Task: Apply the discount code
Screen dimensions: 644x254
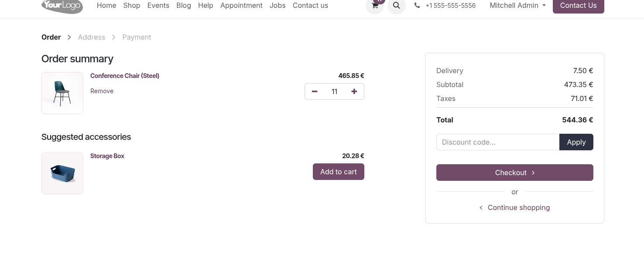Action: [576, 142]
